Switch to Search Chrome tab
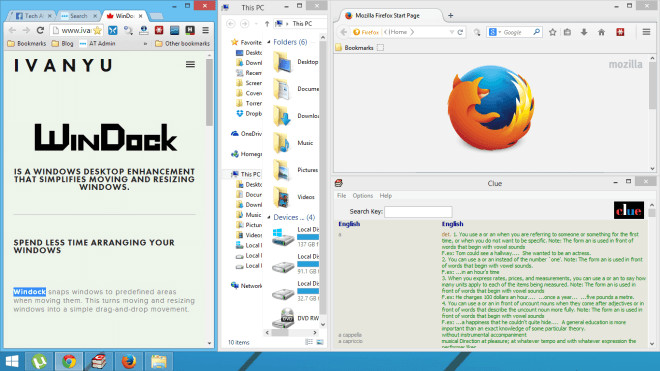This screenshot has height=371, width=660. [78, 16]
